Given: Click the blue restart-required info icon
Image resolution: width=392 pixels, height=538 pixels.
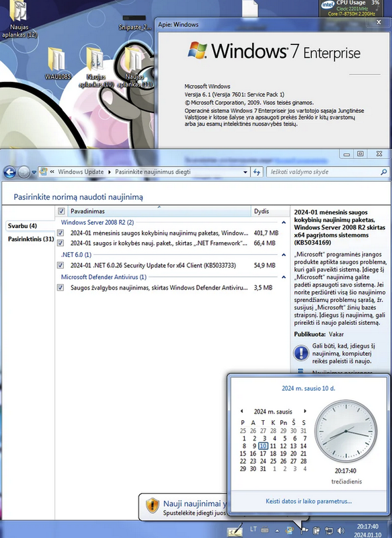Looking at the screenshot, I should (301, 353).
